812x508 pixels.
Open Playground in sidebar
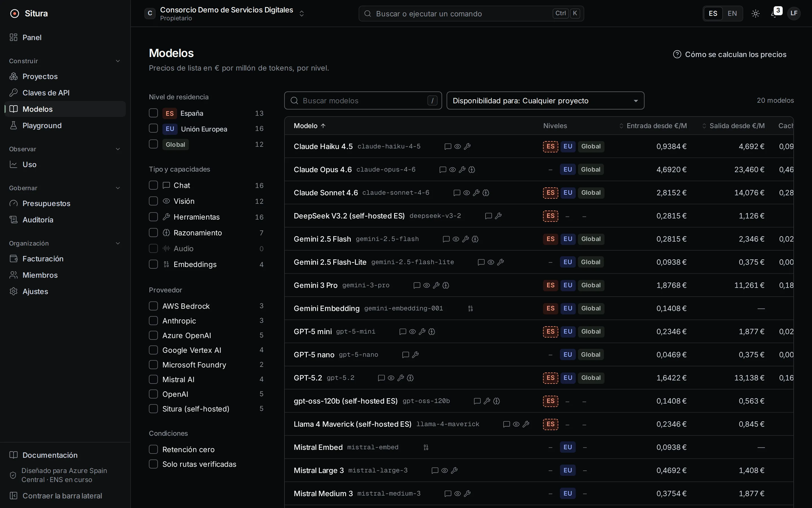click(65, 125)
